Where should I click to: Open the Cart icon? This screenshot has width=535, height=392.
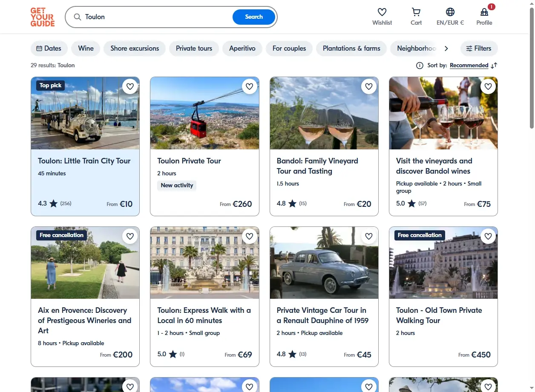click(x=416, y=12)
